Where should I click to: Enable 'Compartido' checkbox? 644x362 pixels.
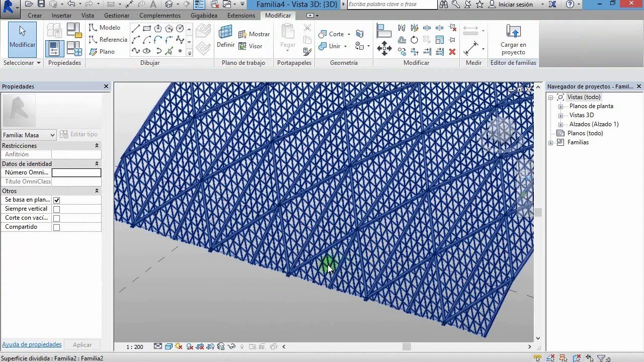click(56, 227)
